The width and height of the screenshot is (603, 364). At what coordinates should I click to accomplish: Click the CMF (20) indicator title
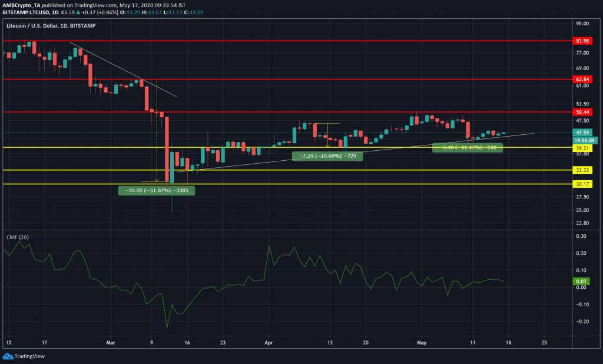pyautogui.click(x=16, y=237)
